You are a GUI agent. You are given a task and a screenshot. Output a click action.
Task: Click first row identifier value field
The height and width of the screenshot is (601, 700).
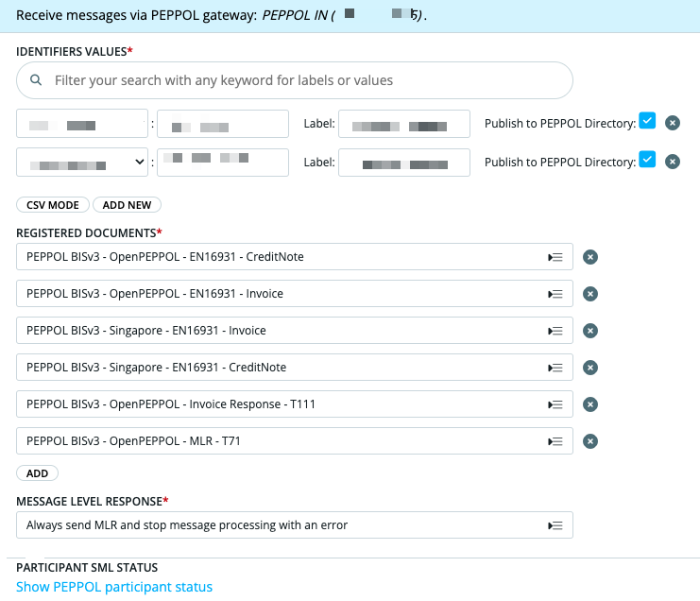(x=223, y=124)
